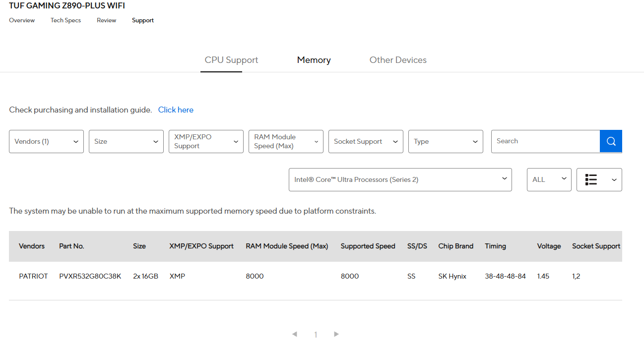
Task: Go to the previous page arrow
Action: (x=295, y=334)
